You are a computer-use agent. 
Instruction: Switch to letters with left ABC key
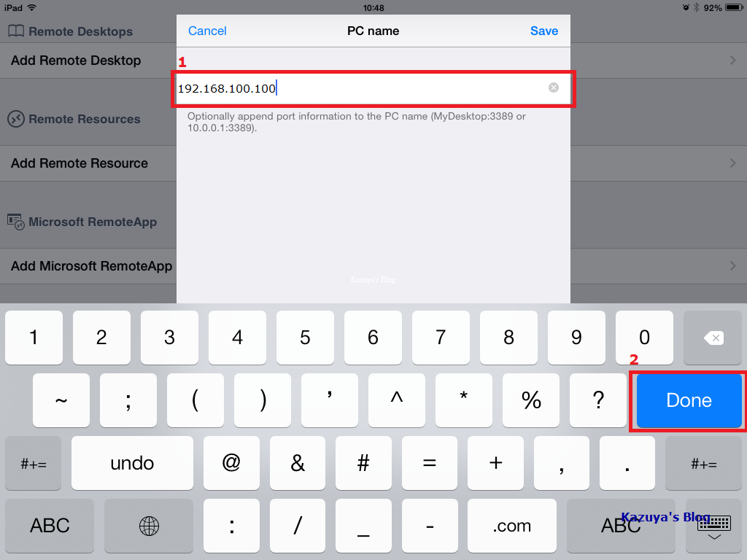(50, 526)
